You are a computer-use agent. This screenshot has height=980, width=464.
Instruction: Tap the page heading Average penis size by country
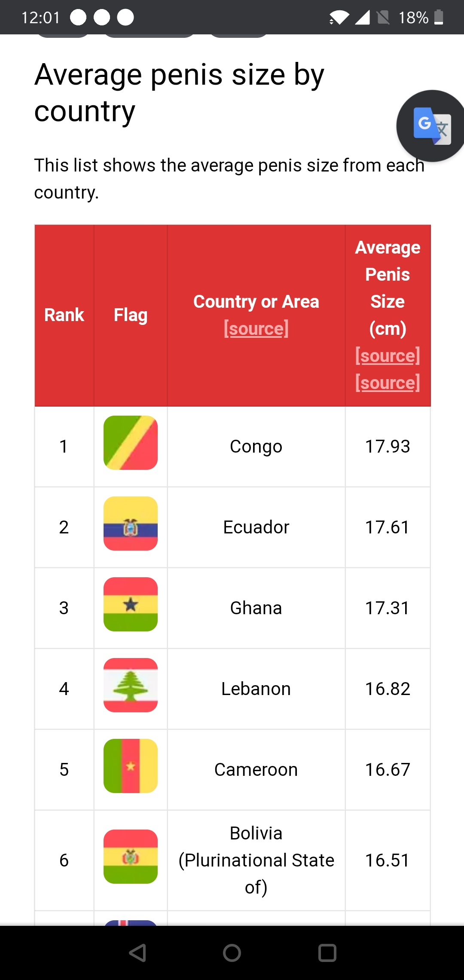coord(179,92)
